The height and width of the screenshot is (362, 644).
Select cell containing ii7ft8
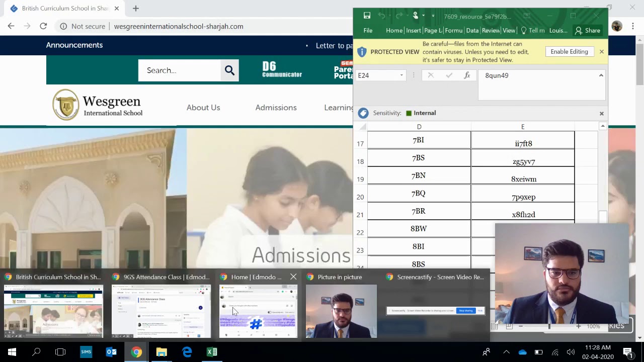[x=523, y=140]
